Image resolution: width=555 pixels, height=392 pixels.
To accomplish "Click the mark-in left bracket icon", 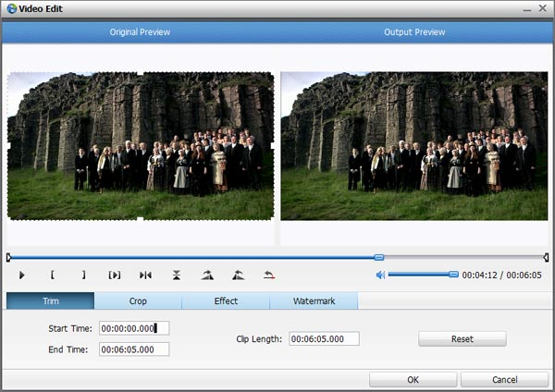I will point(53,275).
